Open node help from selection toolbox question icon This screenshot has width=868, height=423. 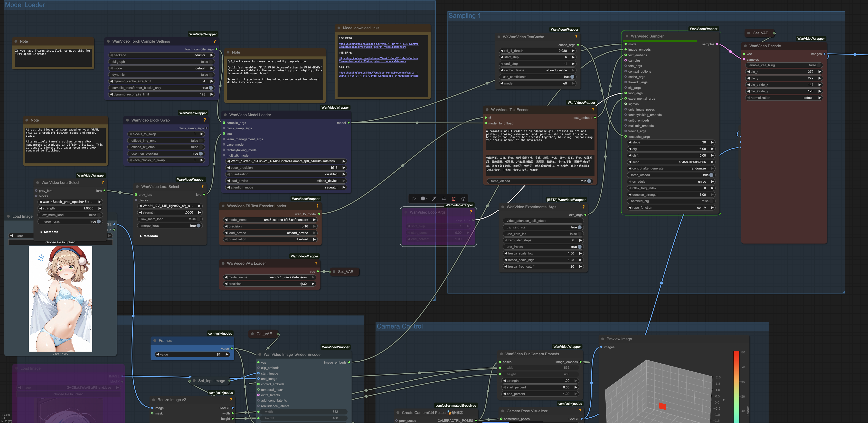(x=463, y=198)
